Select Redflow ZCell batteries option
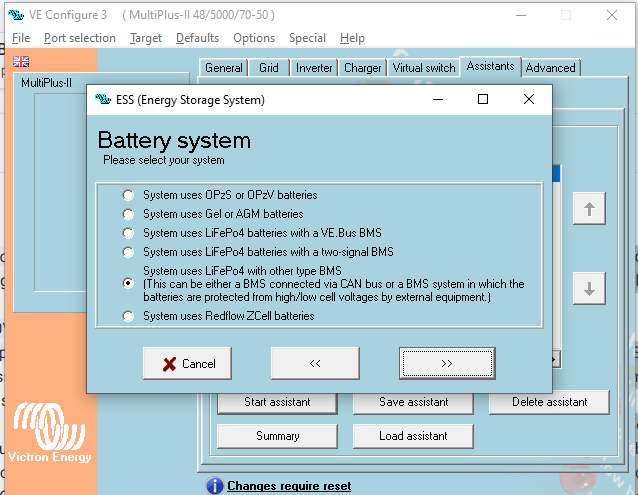The image size is (638, 495). pyautogui.click(x=127, y=316)
